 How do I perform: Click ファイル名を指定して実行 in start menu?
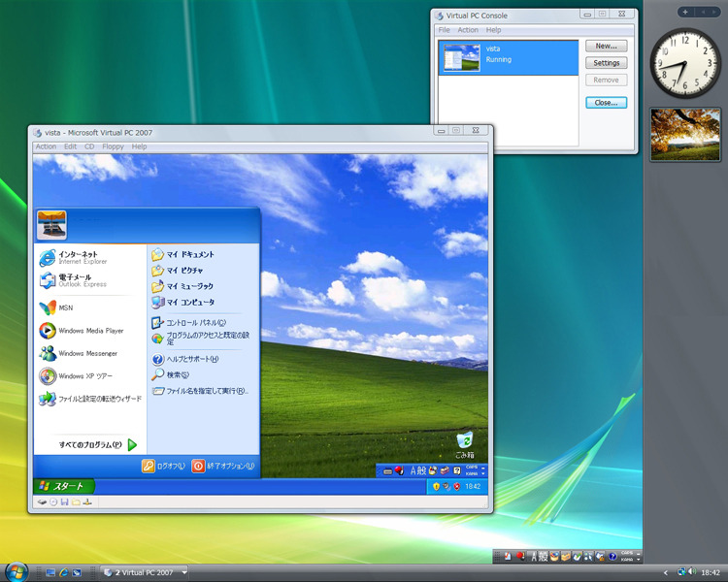click(x=201, y=391)
